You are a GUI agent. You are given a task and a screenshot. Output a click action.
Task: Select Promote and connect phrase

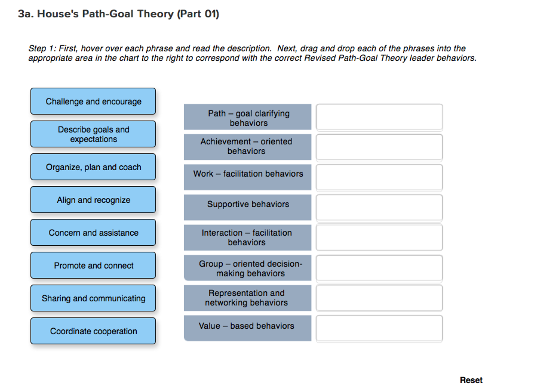pos(93,265)
